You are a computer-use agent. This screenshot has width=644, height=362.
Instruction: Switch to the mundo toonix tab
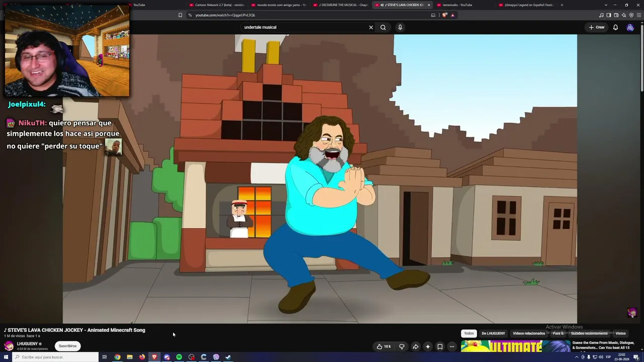(x=279, y=5)
